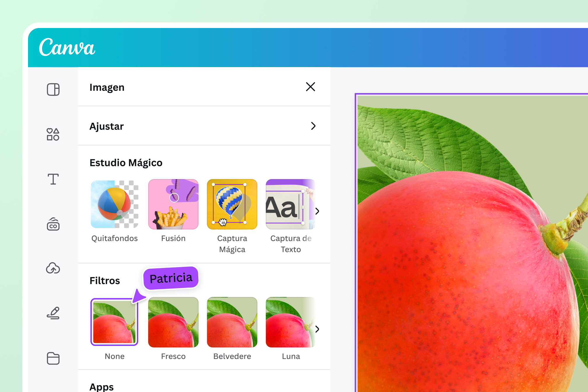Expand the Ajustar section

point(204,126)
